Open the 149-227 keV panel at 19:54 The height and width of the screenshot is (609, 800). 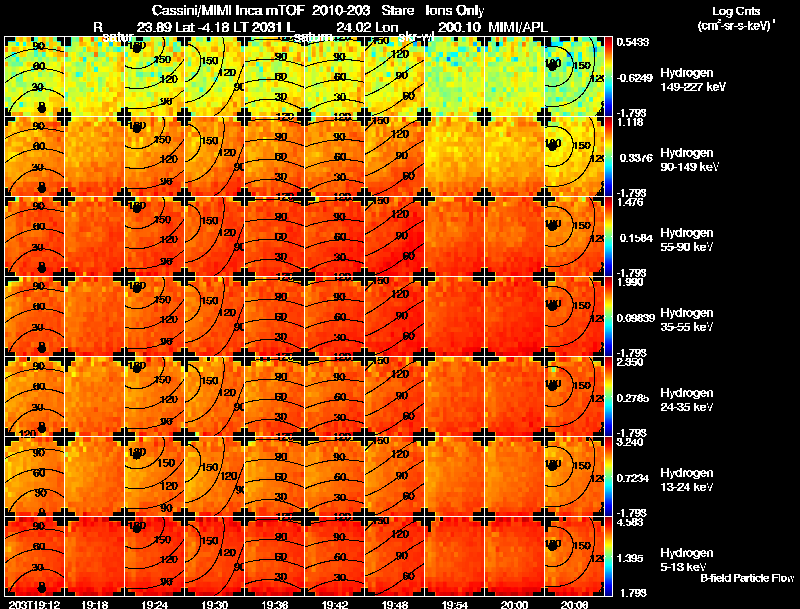pos(454,77)
